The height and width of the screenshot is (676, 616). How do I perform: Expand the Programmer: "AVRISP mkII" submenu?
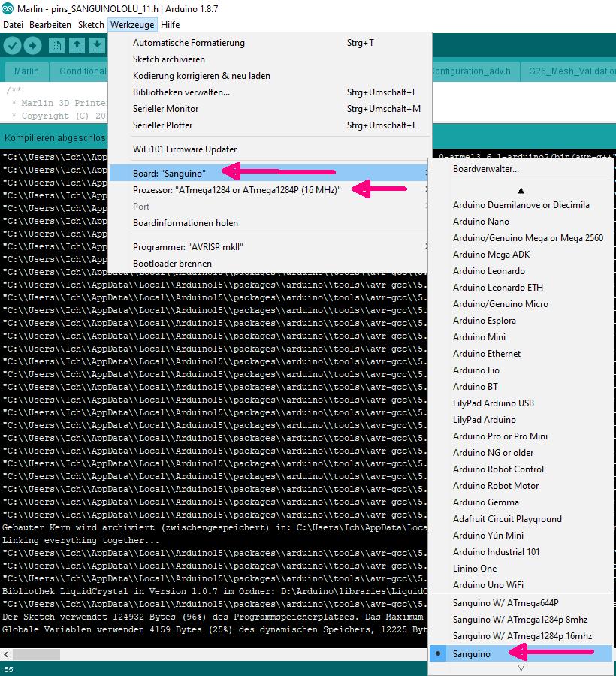click(x=269, y=247)
